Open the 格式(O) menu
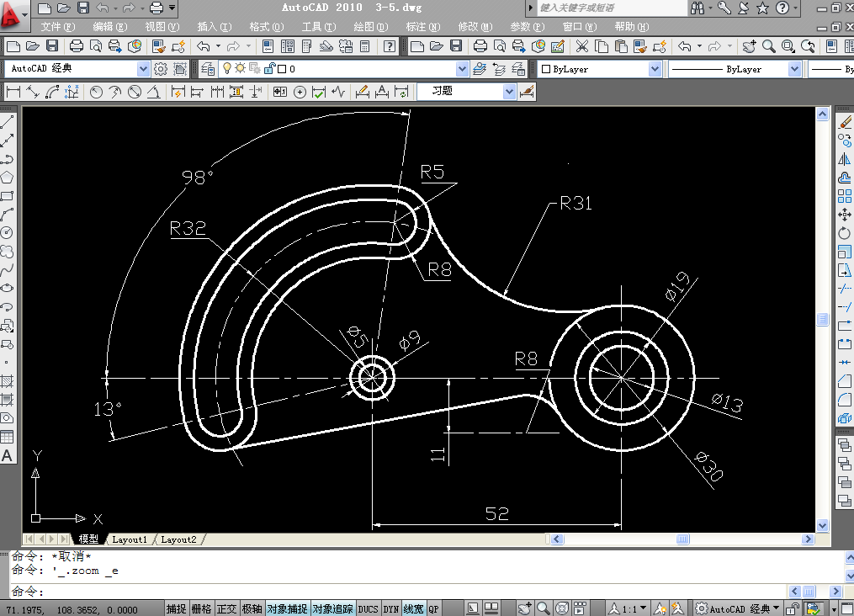Screen dimensions: 854x616 [x=267, y=27]
